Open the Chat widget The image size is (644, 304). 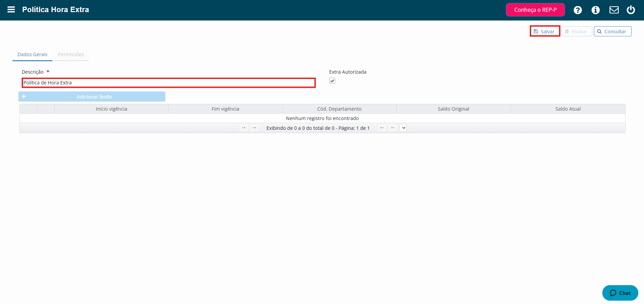tap(620, 293)
